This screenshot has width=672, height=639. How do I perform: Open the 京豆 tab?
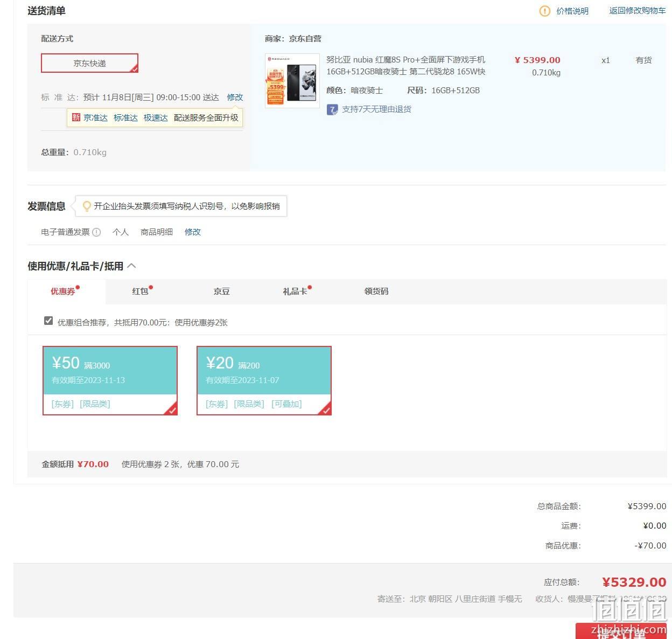click(x=221, y=291)
